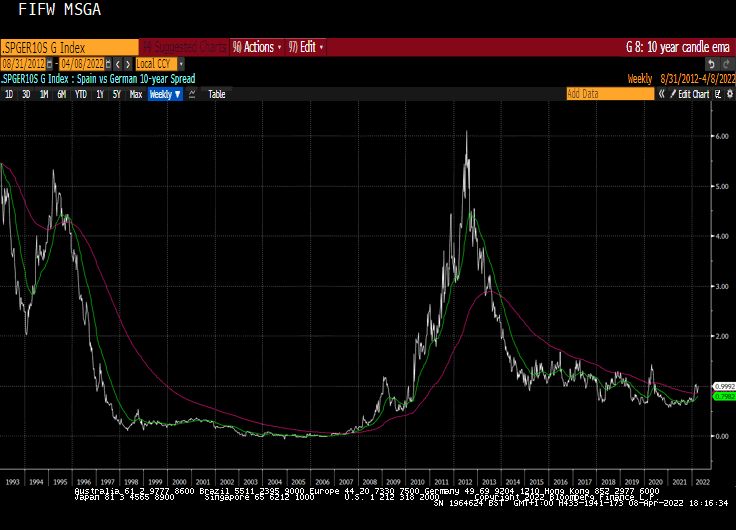Collapse panel with double chevron icon
The image size is (736, 530).
coord(661,94)
